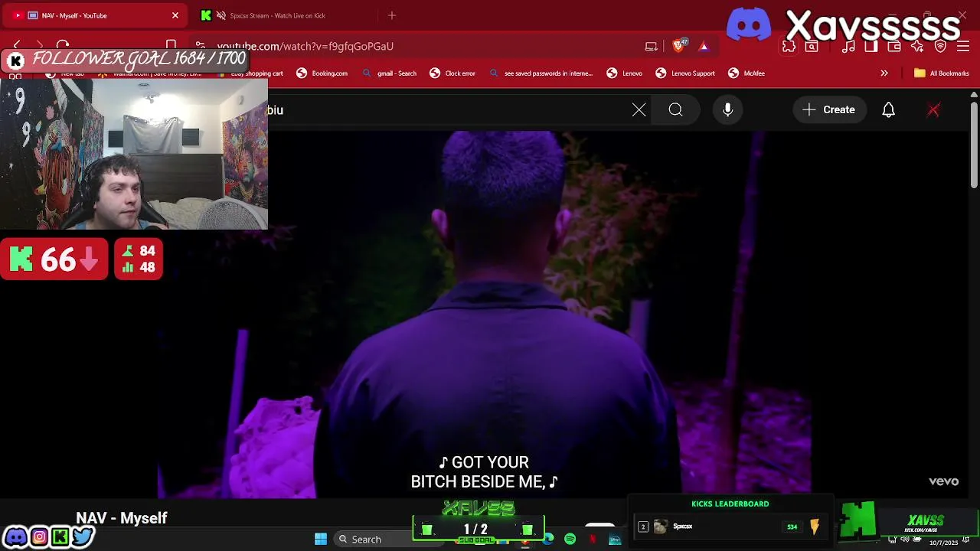Open Spotify from the taskbar
The width and height of the screenshot is (980, 551).
[x=570, y=540]
